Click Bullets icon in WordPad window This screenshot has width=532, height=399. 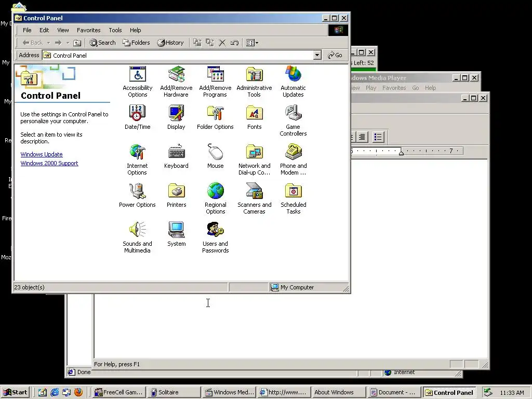click(x=378, y=137)
